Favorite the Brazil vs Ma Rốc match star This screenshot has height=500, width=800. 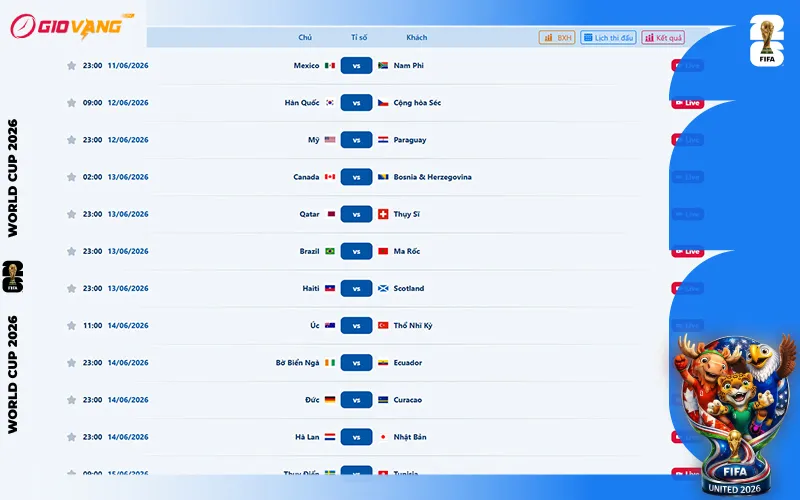pos(71,252)
